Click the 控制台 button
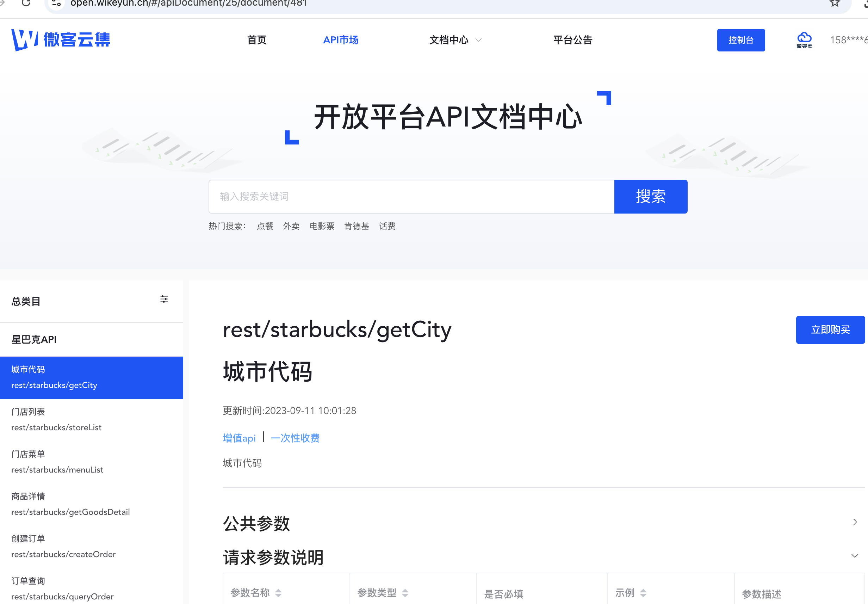Screen dimensions: 868x604 [741, 40]
